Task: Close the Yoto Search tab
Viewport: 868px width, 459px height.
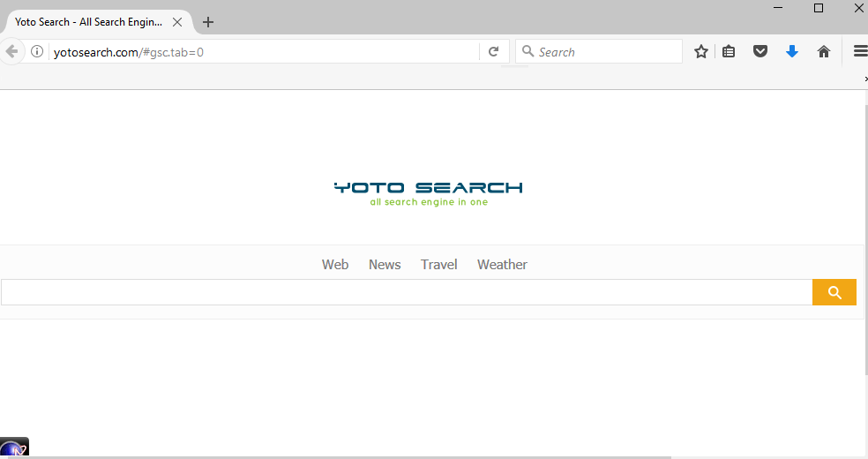Action: click(177, 22)
